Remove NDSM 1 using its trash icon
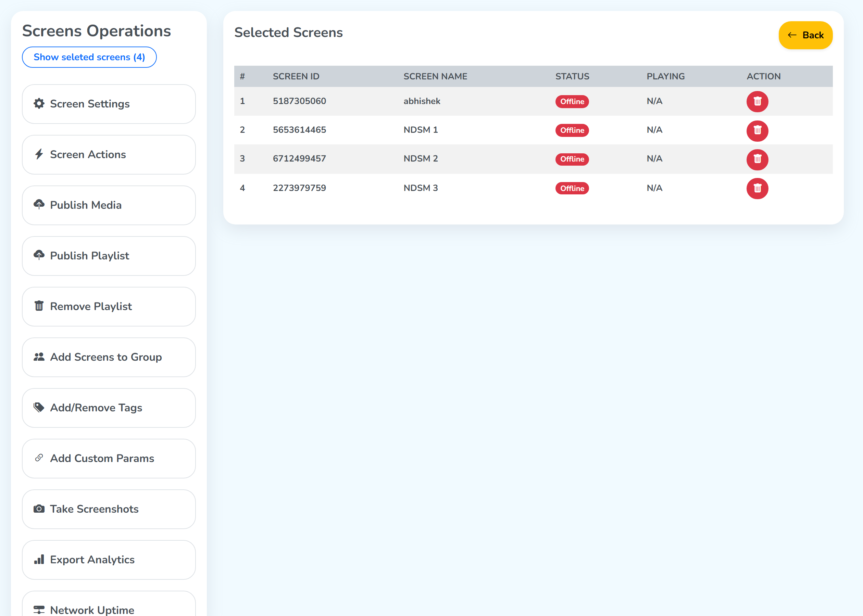The height and width of the screenshot is (616, 863). [757, 130]
